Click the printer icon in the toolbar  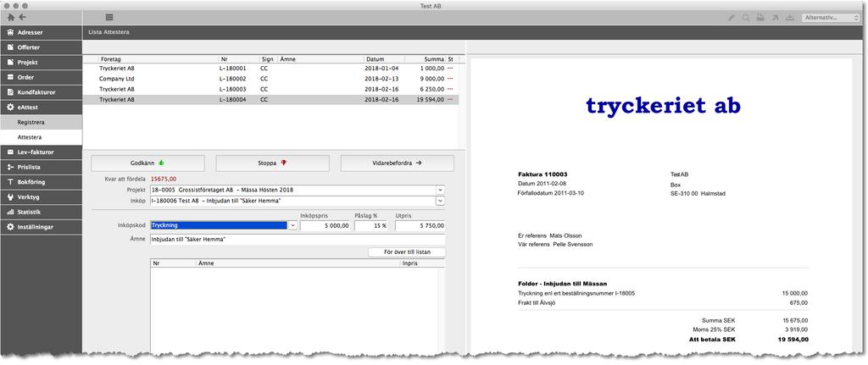pyautogui.click(x=760, y=18)
